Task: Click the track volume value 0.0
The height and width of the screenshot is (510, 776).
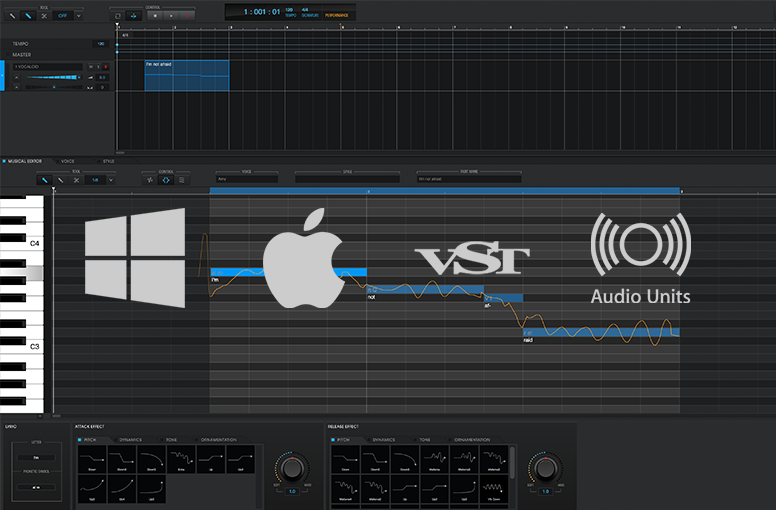Action: coord(102,78)
